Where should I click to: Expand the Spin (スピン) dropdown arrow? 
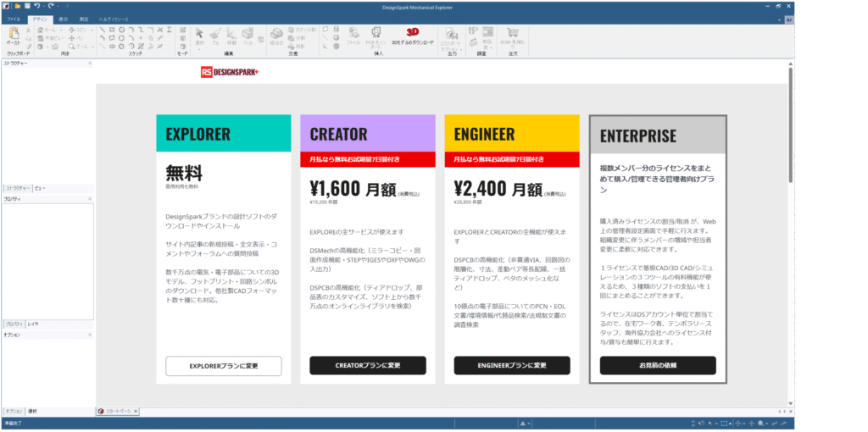pyautogui.click(x=92, y=30)
